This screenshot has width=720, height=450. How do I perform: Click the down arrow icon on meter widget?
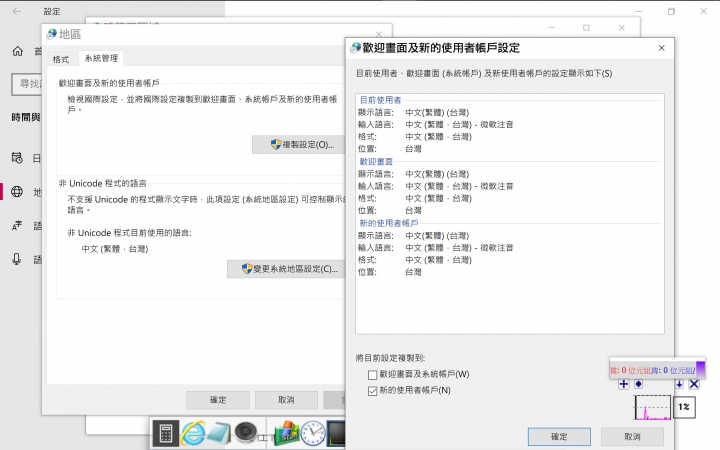[679, 384]
